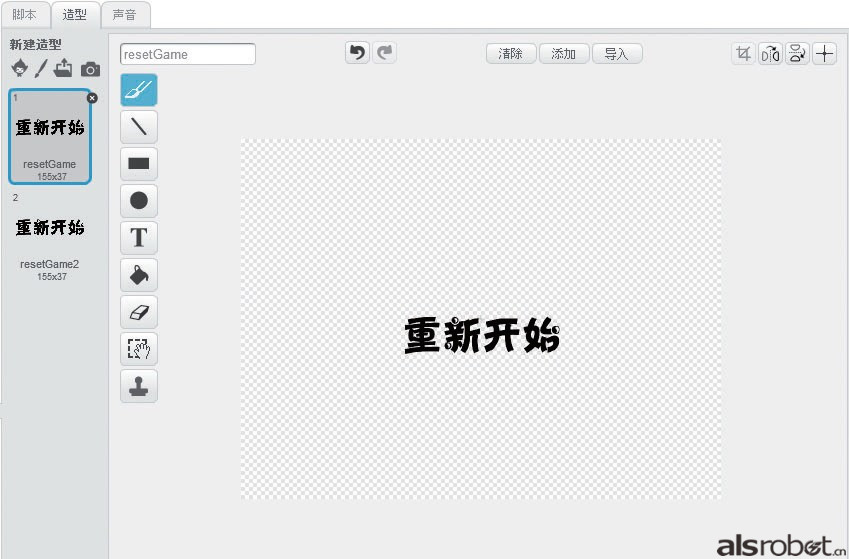Delete the resetGame costume with X
Screen dimensions: 849x559
[x=92, y=98]
